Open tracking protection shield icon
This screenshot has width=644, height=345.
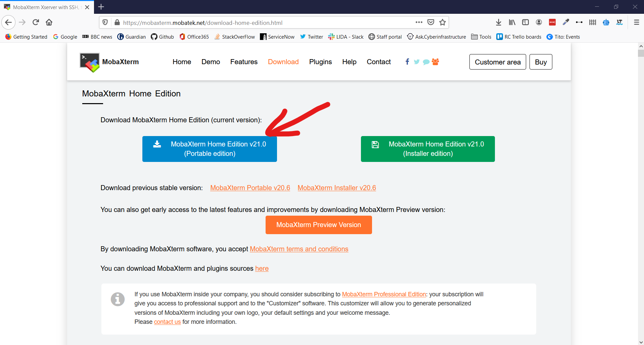(105, 23)
